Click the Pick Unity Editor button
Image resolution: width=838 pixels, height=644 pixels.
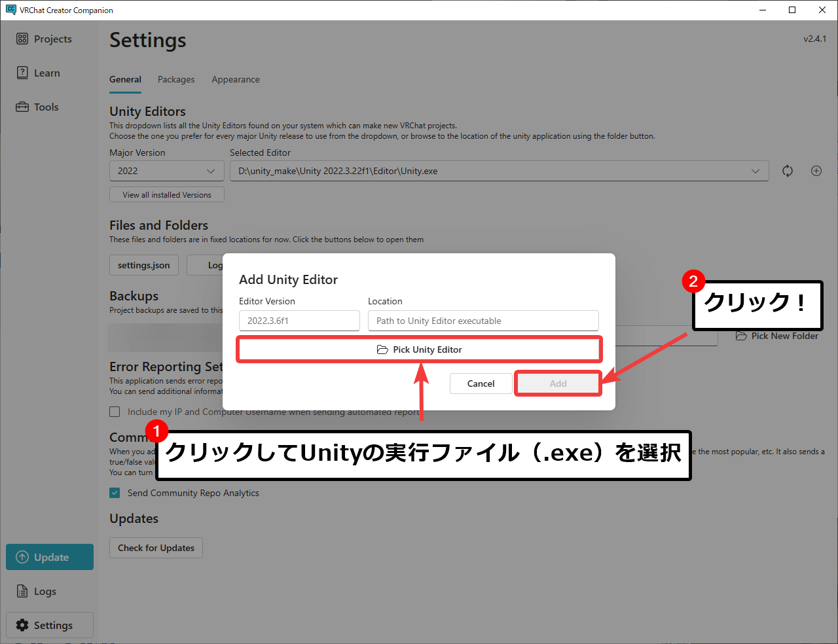[x=419, y=349]
